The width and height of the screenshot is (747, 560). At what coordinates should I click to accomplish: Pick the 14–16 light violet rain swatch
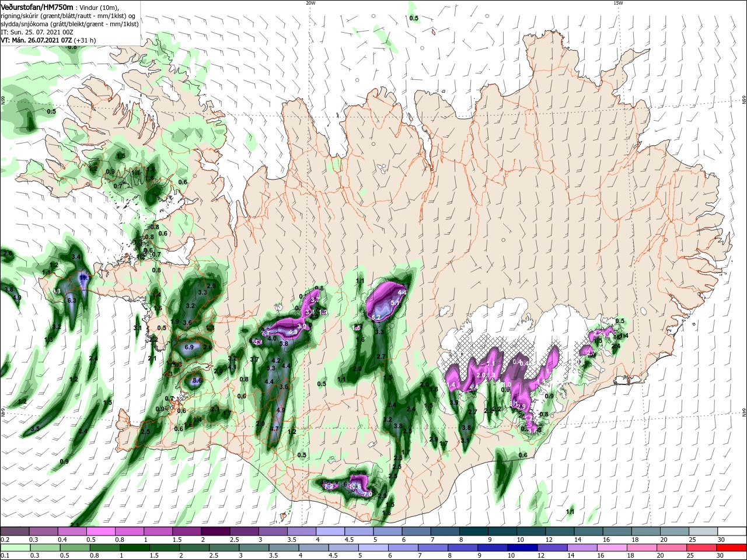tap(581, 548)
